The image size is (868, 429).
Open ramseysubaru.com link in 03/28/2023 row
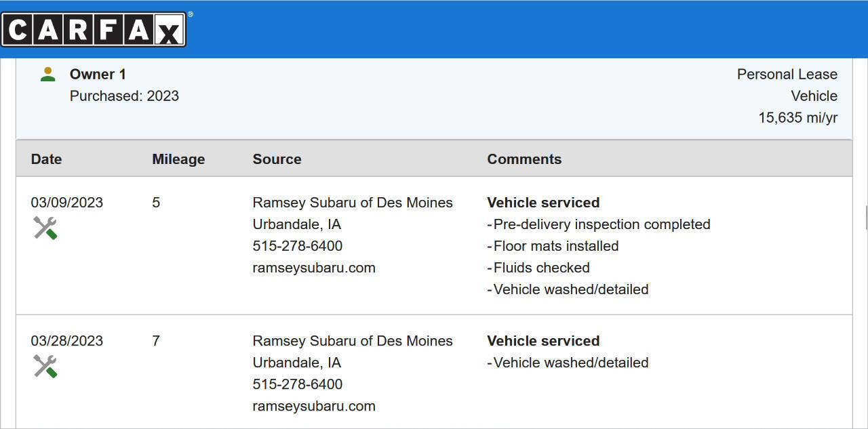[314, 406]
